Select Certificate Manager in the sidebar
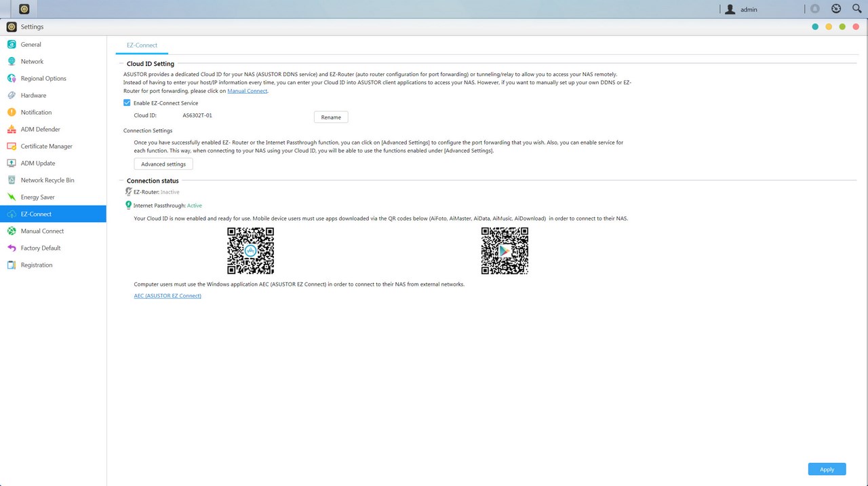 53,147
